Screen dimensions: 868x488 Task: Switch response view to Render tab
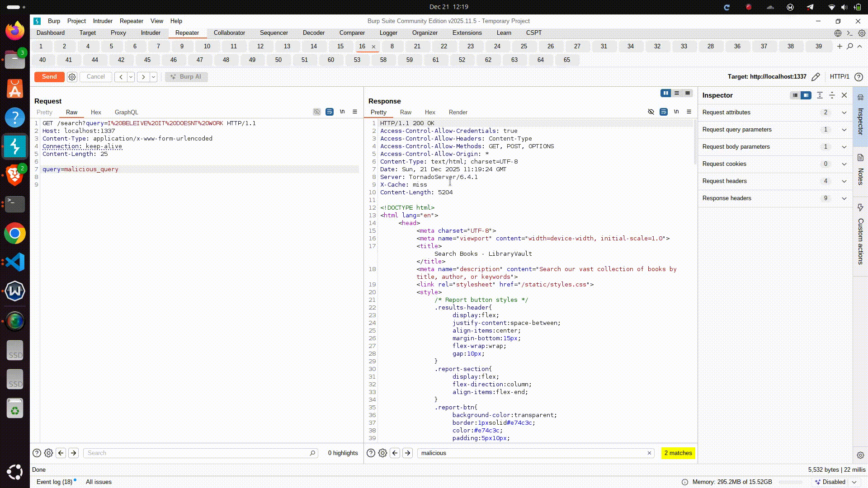458,113
